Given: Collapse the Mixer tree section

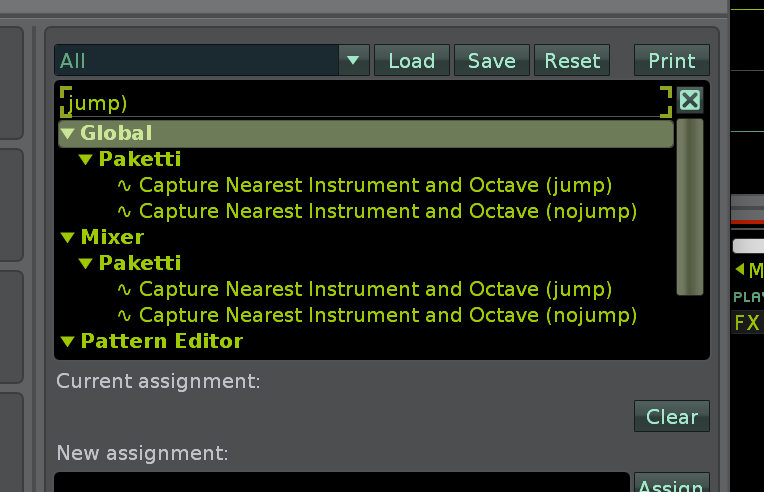Looking at the screenshot, I should [x=67, y=237].
